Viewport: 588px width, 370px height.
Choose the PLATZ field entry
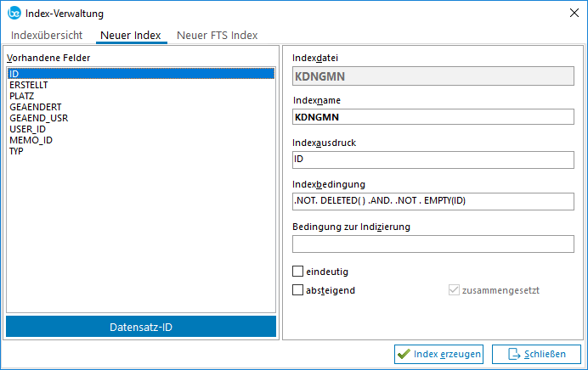click(21, 97)
